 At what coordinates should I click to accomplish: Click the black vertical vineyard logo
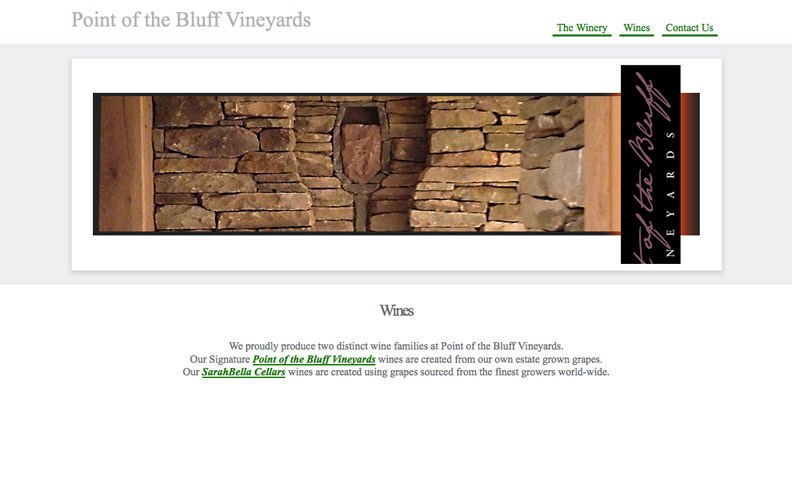(x=651, y=164)
